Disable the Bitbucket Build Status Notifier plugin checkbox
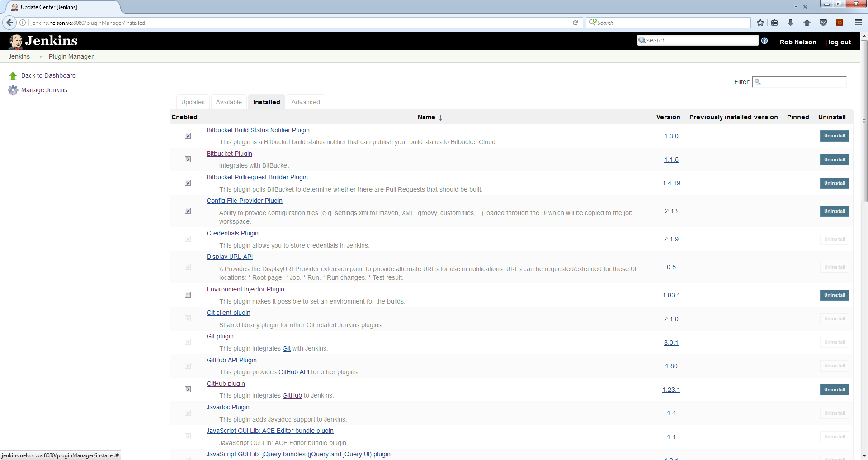This screenshot has width=868, height=460. (188, 136)
